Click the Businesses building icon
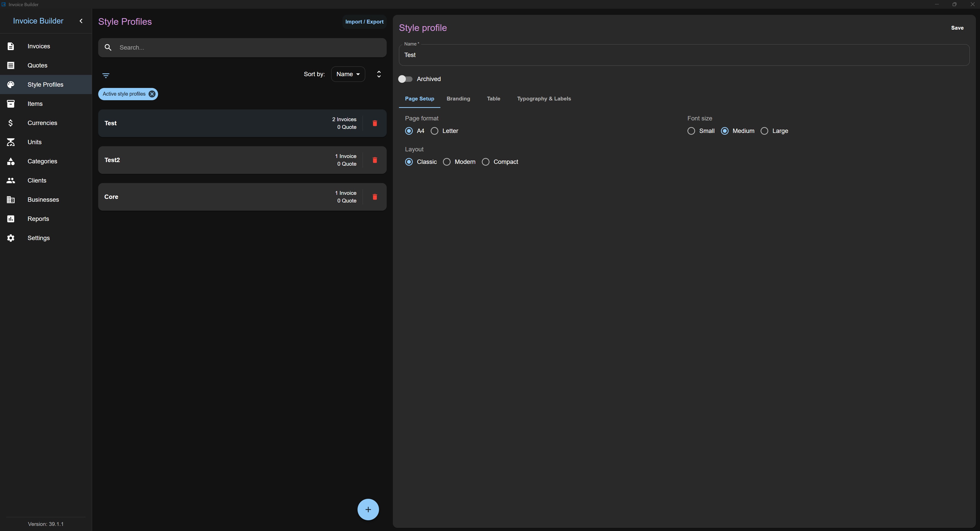This screenshot has height=531, width=980. pyautogui.click(x=11, y=200)
